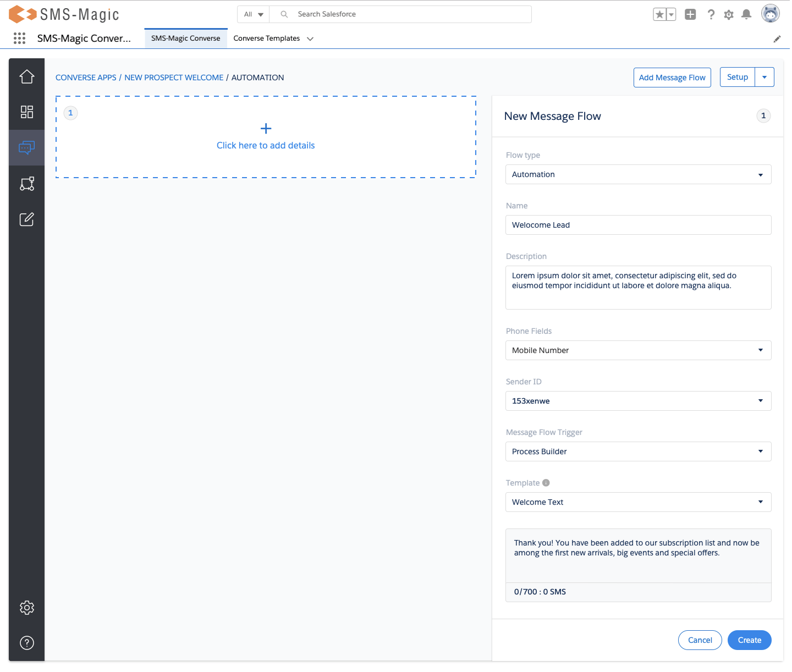Open the compose icon in sidebar
The height and width of the screenshot is (672, 792).
pyautogui.click(x=26, y=219)
